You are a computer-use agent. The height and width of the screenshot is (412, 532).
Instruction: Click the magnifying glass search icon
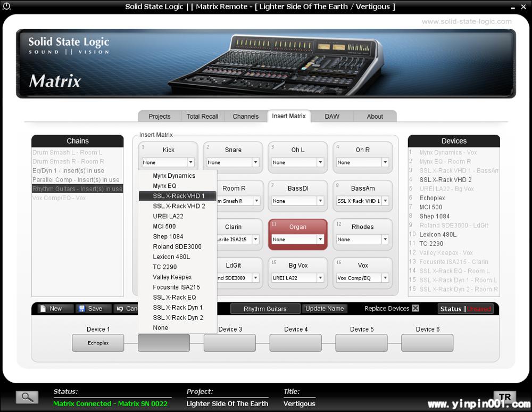[27, 397]
